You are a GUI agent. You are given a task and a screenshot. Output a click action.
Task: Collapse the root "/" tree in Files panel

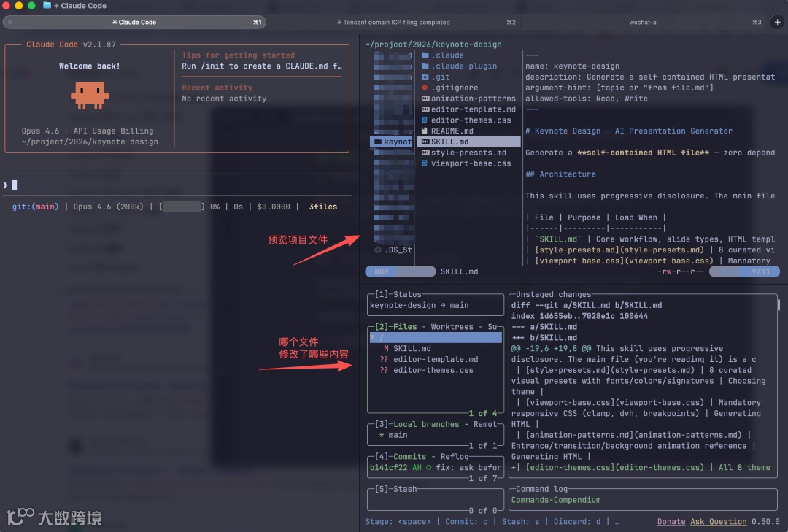[373, 337]
